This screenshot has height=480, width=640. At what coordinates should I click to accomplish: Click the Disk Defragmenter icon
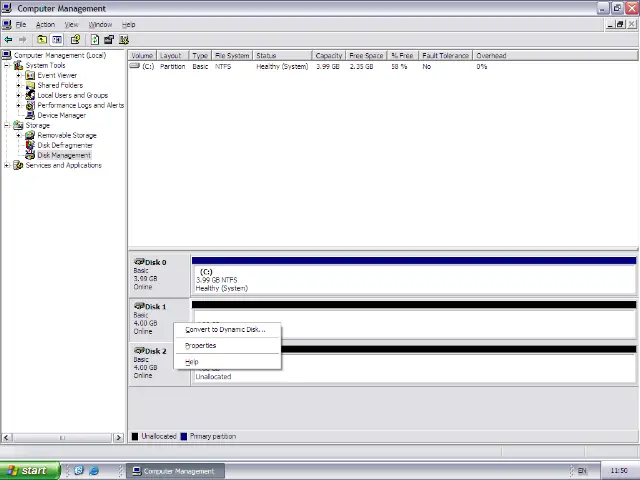[x=30, y=145]
